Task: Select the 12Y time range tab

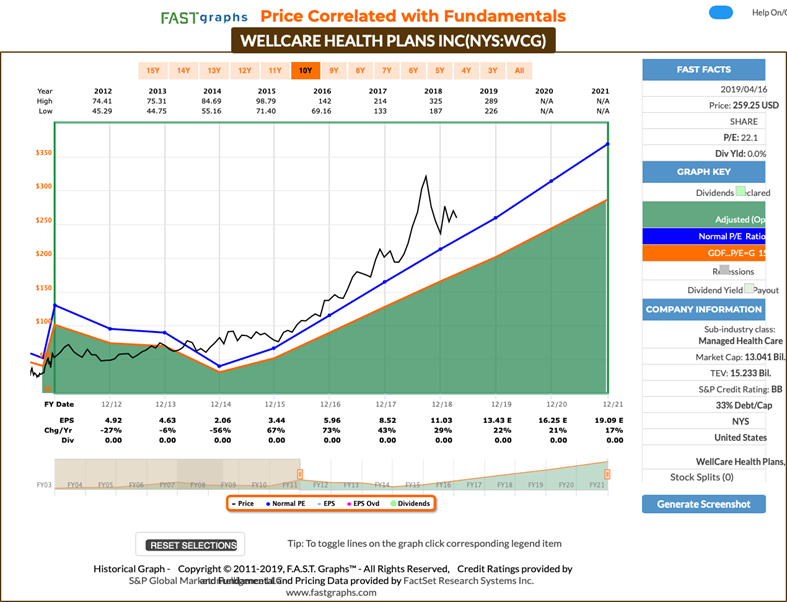Action: point(245,70)
